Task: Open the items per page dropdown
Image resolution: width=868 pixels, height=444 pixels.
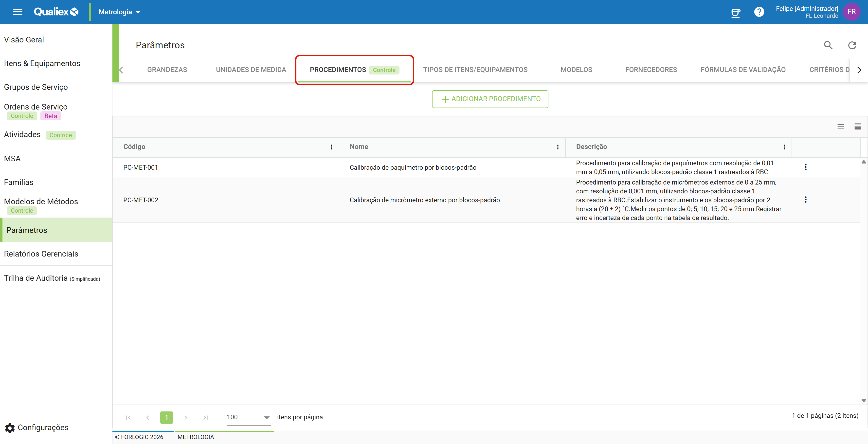Action: 249,417
